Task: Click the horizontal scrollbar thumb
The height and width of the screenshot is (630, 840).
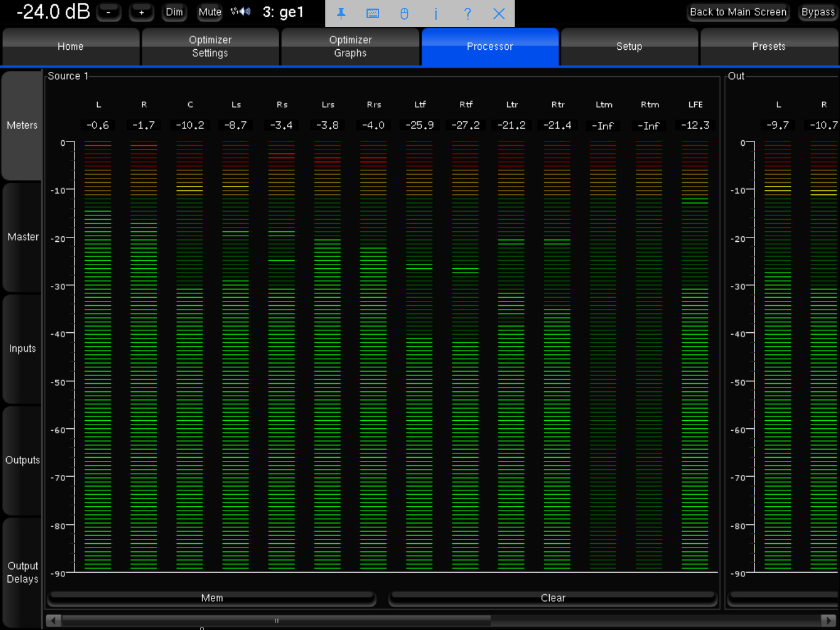Action: [276, 620]
